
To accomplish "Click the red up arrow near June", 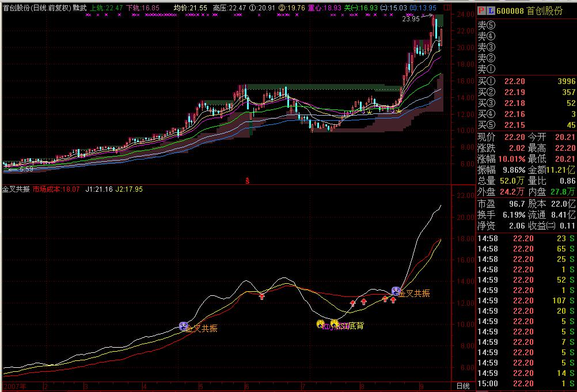I will tap(261, 296).
